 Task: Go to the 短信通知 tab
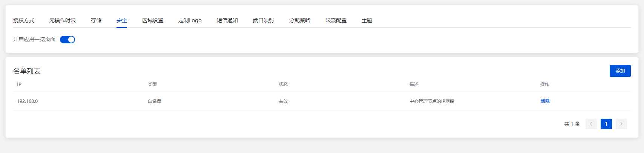tap(227, 20)
